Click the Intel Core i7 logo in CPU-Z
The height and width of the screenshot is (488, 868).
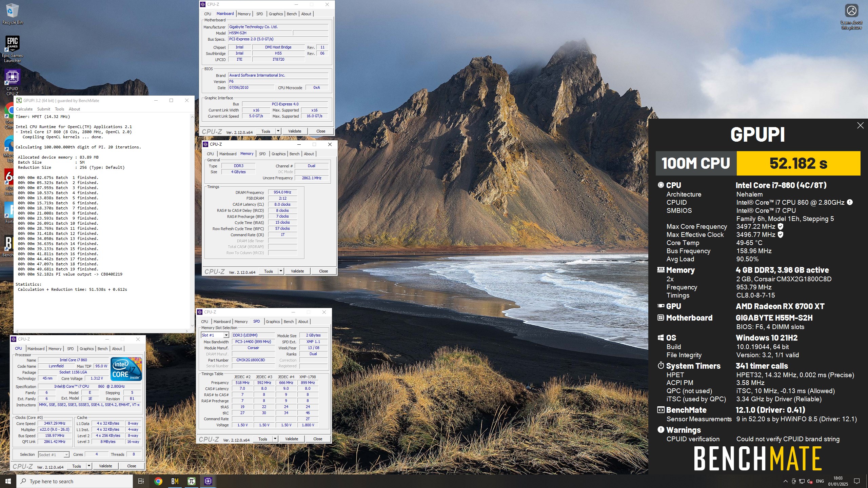[126, 369]
